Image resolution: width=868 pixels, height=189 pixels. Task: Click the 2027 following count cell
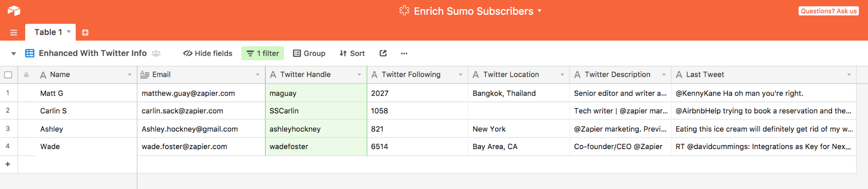(418, 93)
